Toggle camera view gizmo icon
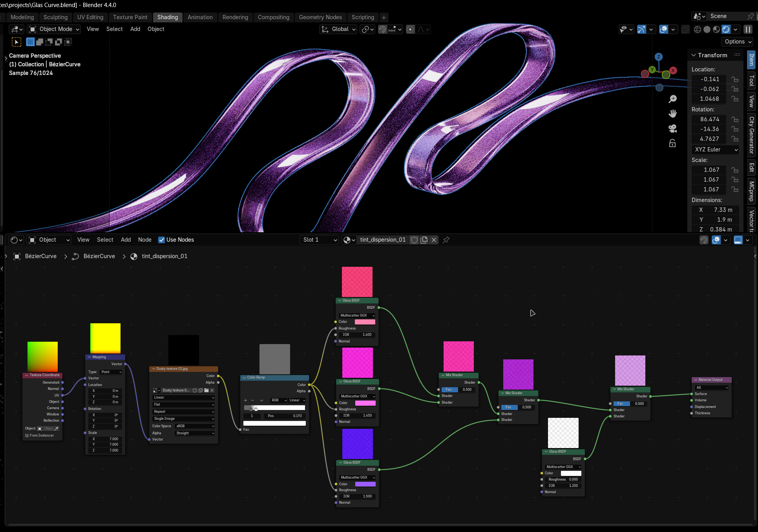Viewport: 758px width, 532px height. [672, 129]
